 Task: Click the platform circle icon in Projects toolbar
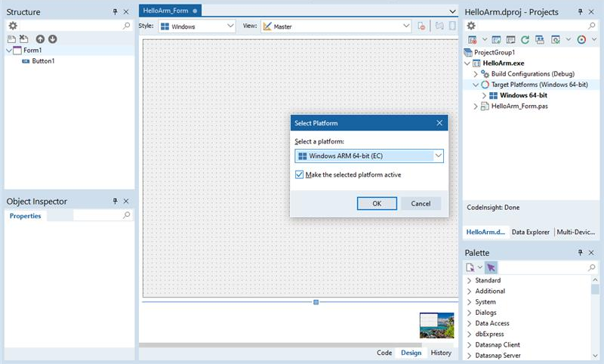click(x=581, y=40)
